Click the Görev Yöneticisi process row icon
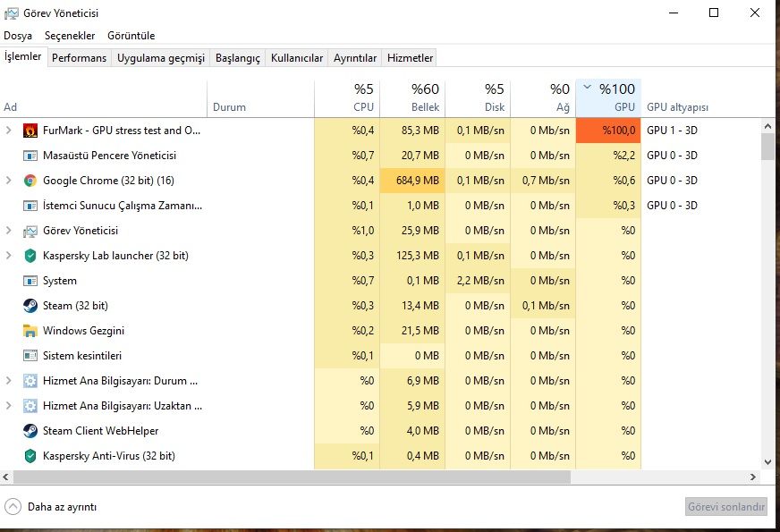This screenshot has height=532, width=780. (30, 231)
